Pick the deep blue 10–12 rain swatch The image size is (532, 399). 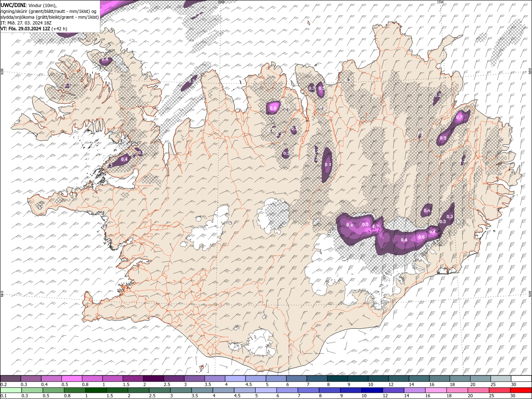[x=372, y=390]
